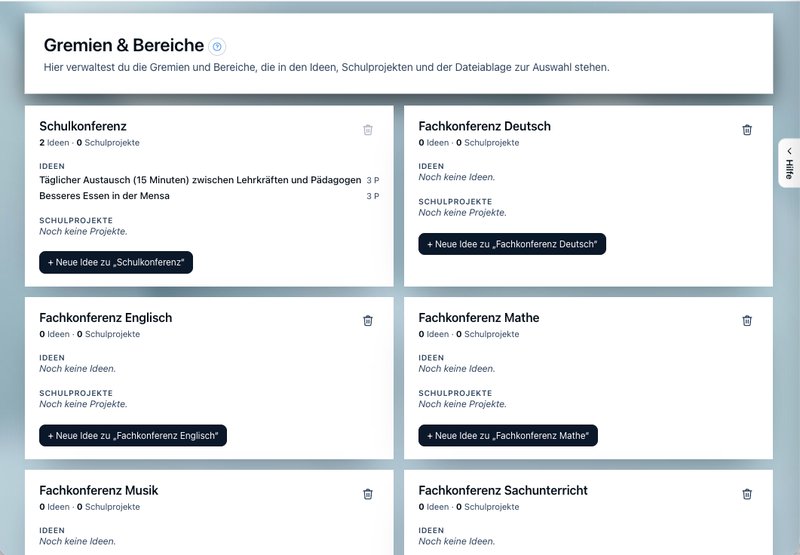
Task: Select the Fachkonferenz Musik heading
Action: pos(98,490)
